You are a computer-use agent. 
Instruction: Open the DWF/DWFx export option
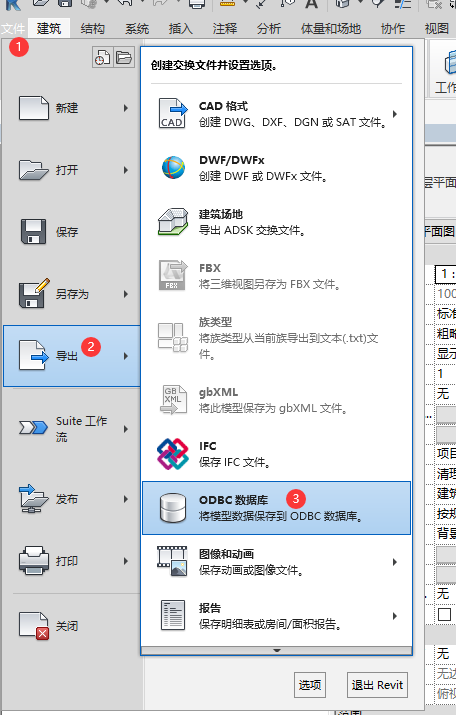(x=276, y=168)
